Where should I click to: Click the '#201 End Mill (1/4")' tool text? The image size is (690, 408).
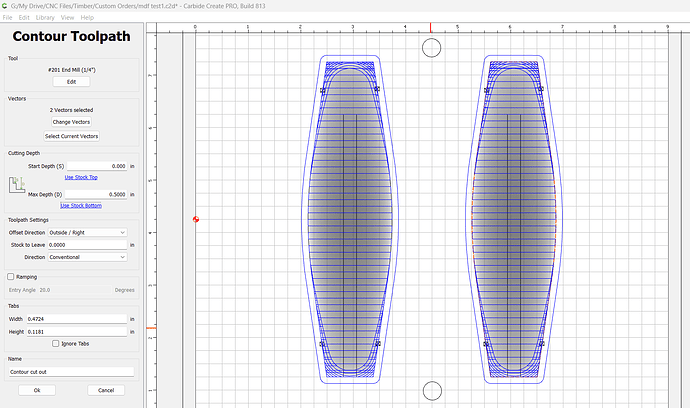tap(71, 70)
